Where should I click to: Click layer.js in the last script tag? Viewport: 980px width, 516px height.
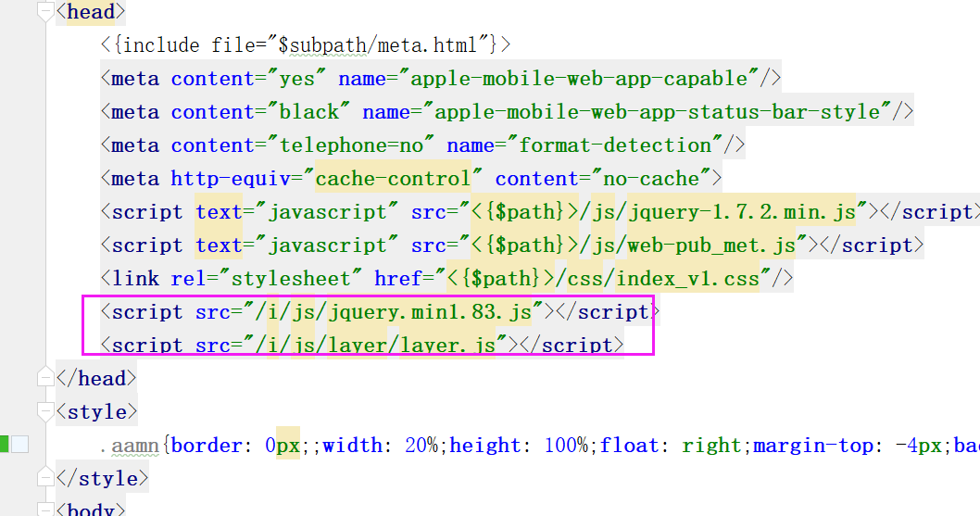(x=447, y=345)
